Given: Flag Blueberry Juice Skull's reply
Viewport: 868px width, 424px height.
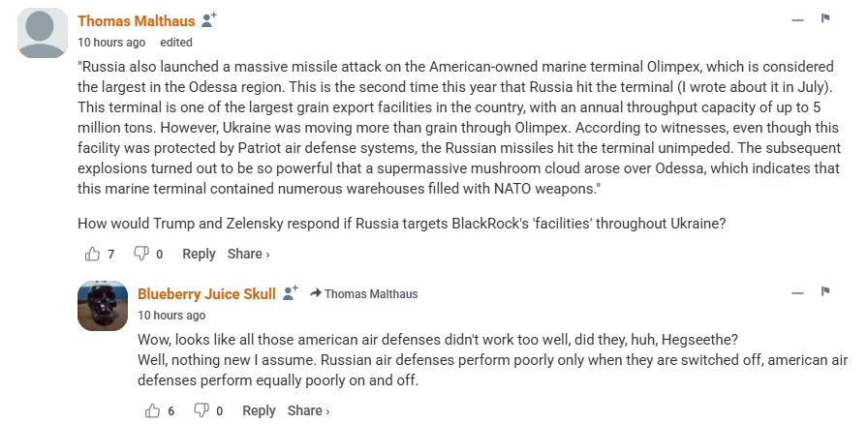Looking at the screenshot, I should (x=826, y=291).
